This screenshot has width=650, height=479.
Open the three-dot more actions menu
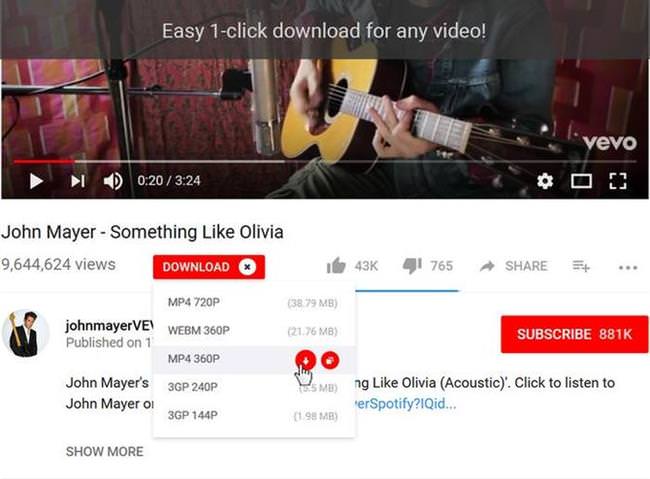pos(628,267)
